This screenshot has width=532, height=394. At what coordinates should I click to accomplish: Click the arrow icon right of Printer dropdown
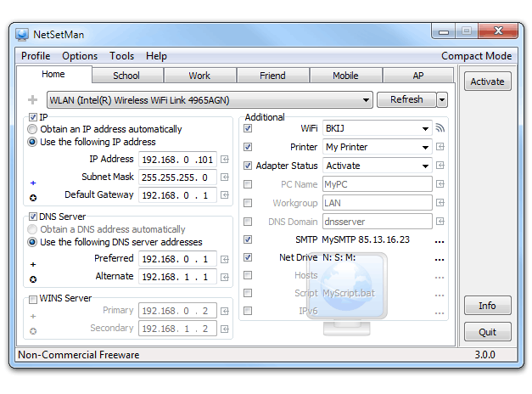point(440,147)
